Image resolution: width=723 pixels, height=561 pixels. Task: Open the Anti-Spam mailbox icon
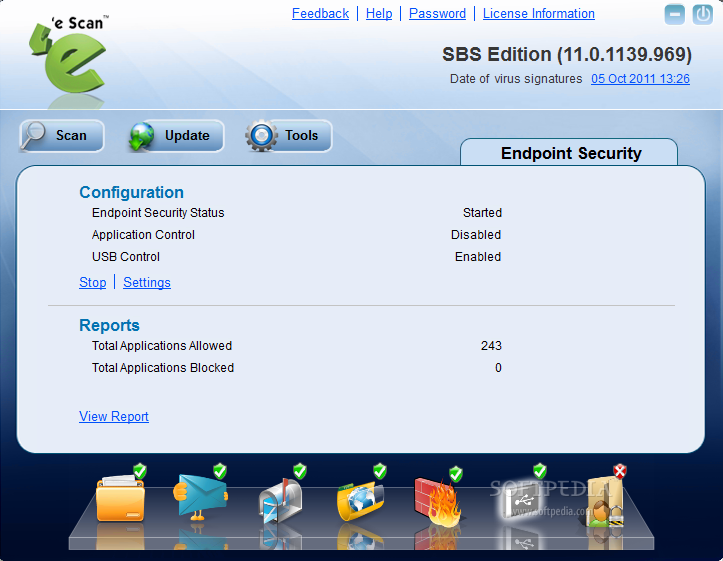click(x=280, y=501)
